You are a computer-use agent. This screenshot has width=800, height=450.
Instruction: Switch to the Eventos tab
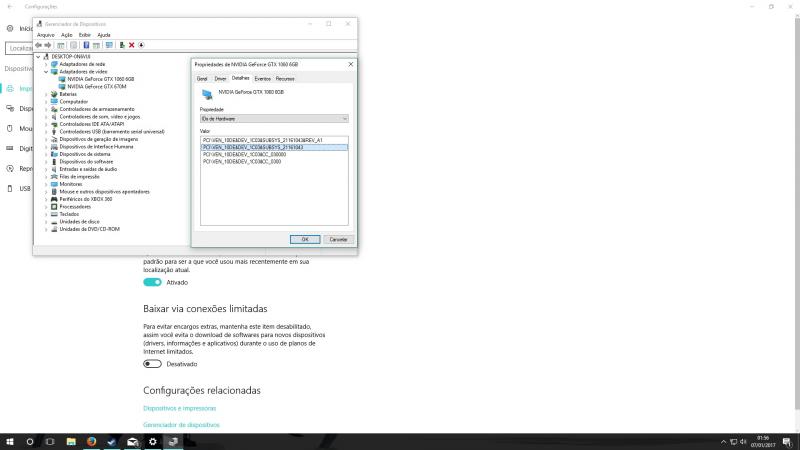pyautogui.click(x=262, y=79)
